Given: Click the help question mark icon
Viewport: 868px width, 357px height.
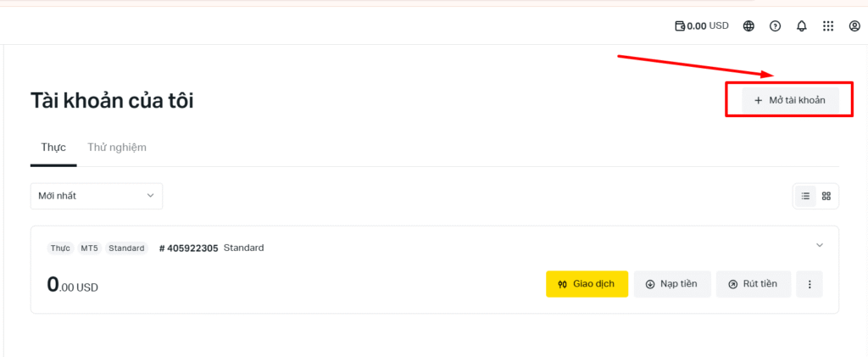Looking at the screenshot, I should click(x=775, y=26).
